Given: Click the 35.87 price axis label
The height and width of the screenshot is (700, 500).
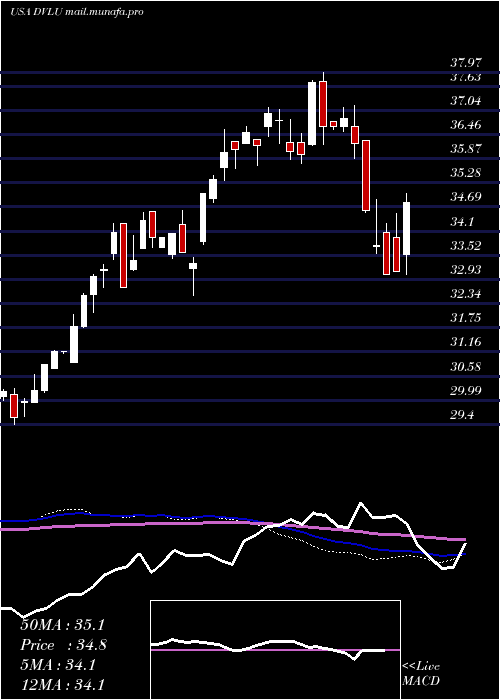Looking at the screenshot, I should click(x=465, y=149).
